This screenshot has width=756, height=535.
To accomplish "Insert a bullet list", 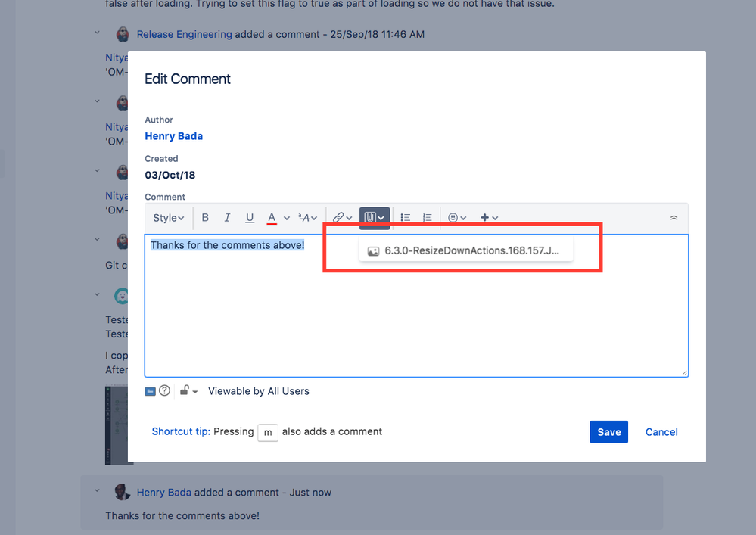I will pyautogui.click(x=405, y=218).
